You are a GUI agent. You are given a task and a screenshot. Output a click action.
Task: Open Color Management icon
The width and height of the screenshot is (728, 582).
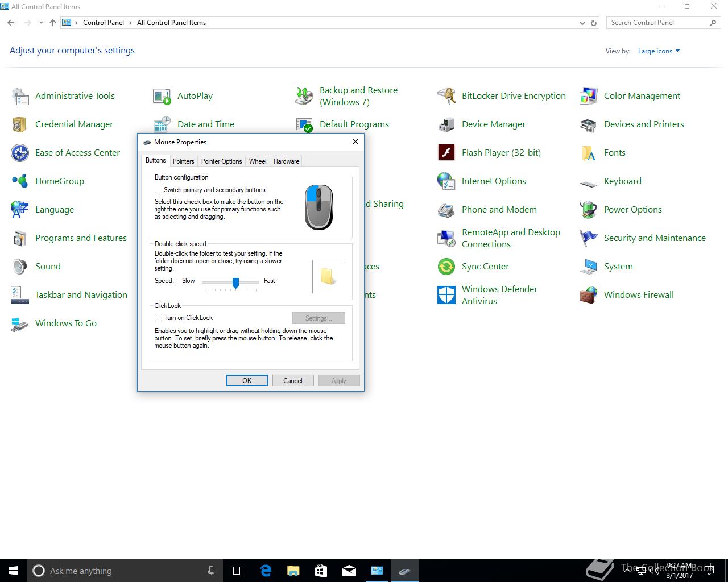click(x=589, y=96)
